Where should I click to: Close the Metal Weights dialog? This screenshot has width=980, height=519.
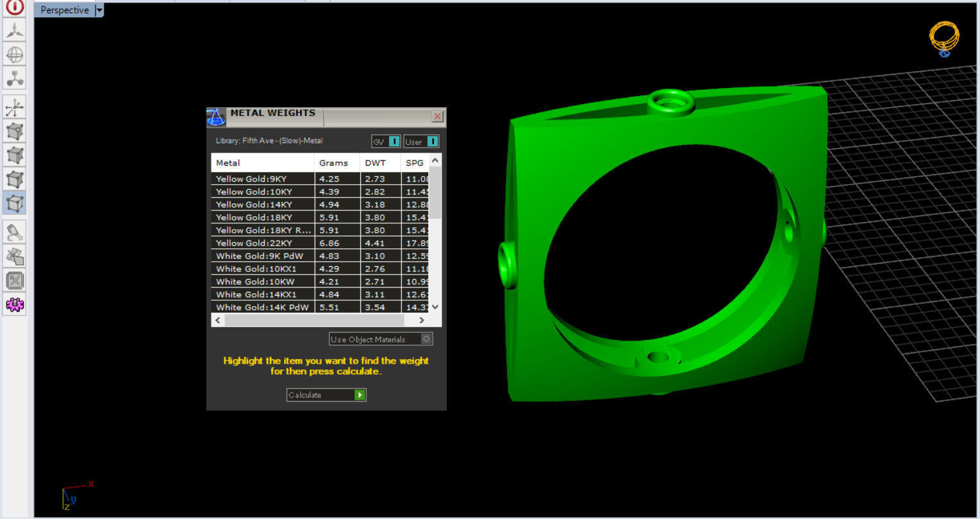[438, 116]
